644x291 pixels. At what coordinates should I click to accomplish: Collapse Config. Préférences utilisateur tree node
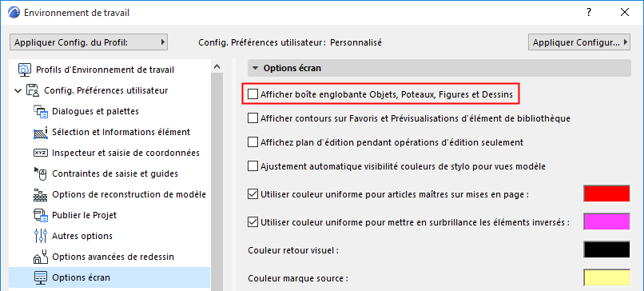18,90
